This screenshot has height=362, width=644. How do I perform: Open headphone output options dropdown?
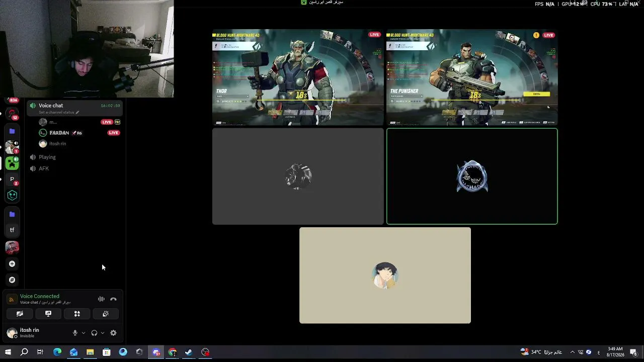tap(102, 333)
